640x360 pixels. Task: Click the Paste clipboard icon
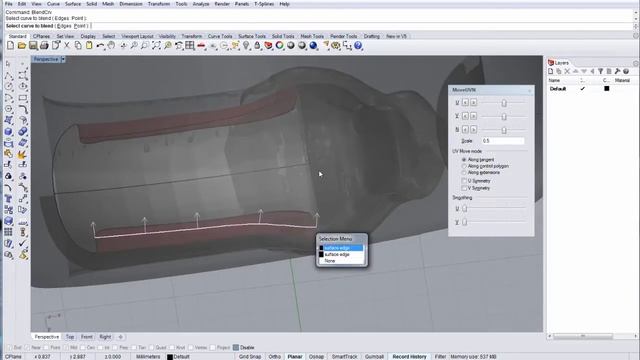(89, 46)
